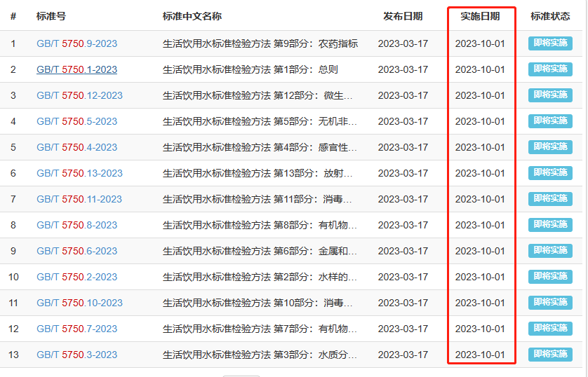The width and height of the screenshot is (588, 377).
Task: Select name text 第1部分：总则
Action: tap(306, 69)
